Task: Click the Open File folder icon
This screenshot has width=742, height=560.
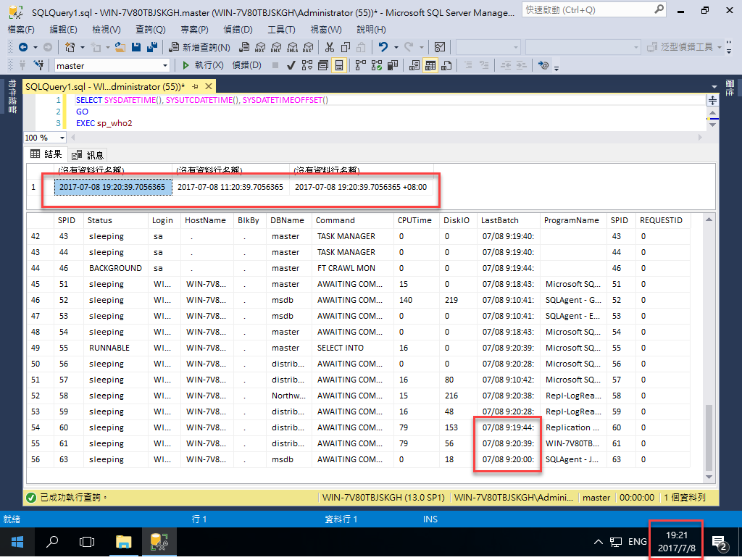Action: (x=120, y=47)
